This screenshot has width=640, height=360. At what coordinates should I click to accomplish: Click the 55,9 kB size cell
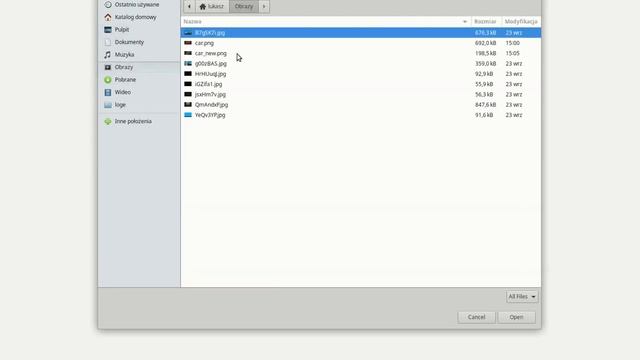[484, 84]
